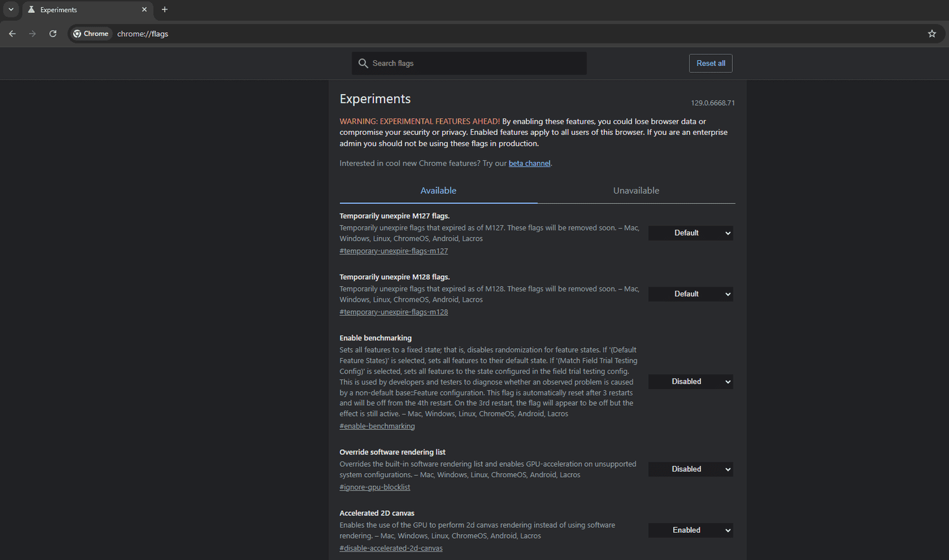Open a new tab with the plus icon

(x=164, y=10)
